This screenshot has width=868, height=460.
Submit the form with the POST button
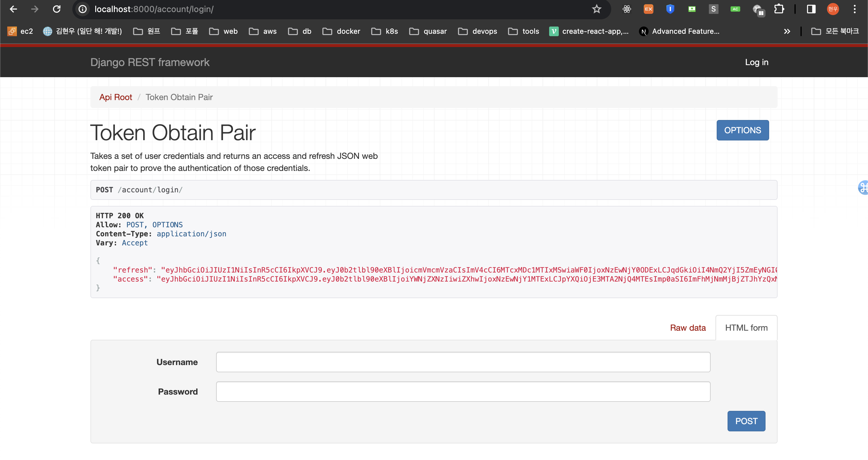746,421
